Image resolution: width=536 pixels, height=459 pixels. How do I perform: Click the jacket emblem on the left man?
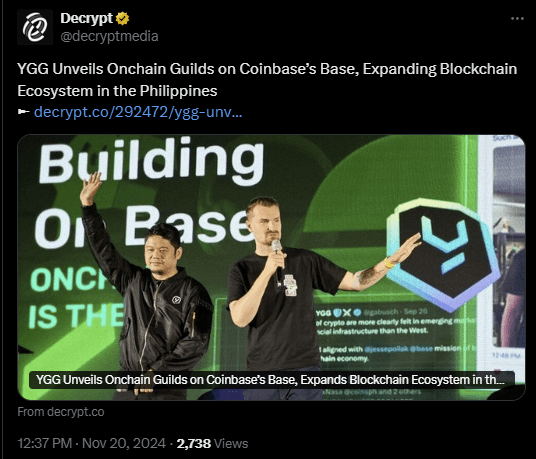[176, 300]
